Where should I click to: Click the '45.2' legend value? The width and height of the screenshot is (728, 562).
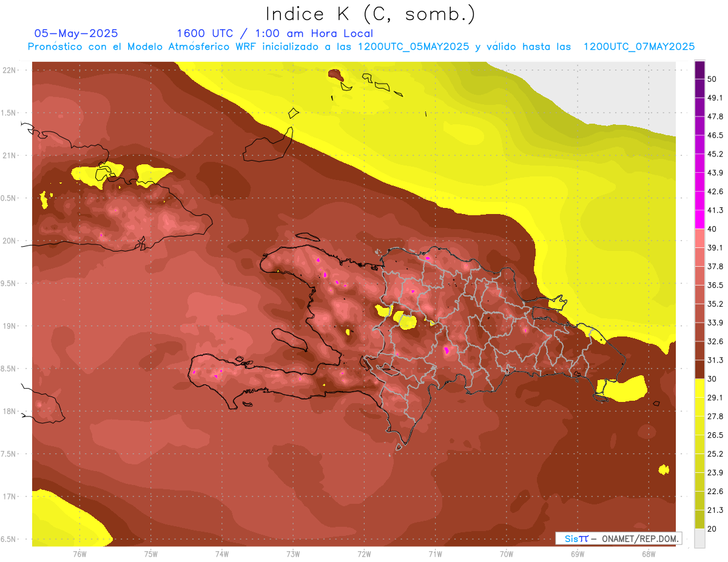pyautogui.click(x=715, y=155)
